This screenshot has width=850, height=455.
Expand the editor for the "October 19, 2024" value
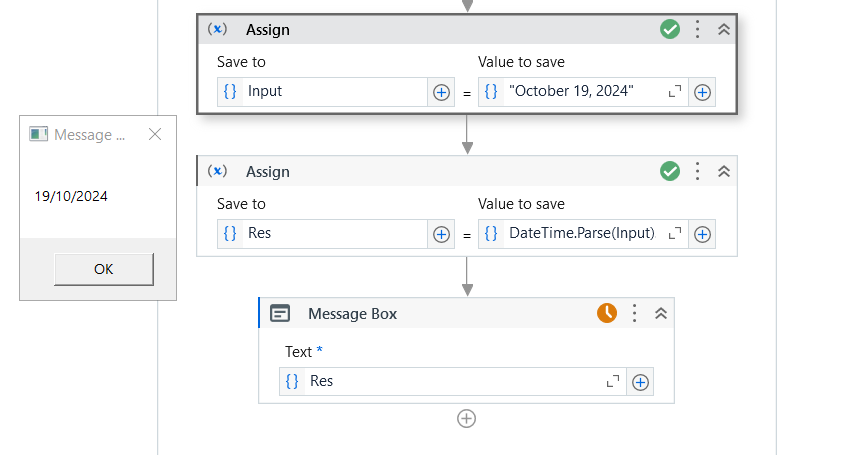point(674,92)
